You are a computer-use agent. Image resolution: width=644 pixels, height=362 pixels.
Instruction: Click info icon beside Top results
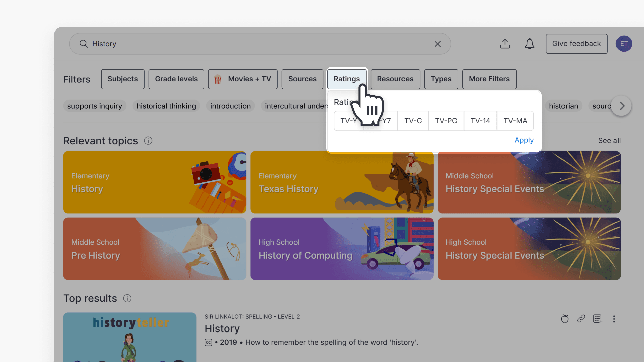(x=127, y=298)
